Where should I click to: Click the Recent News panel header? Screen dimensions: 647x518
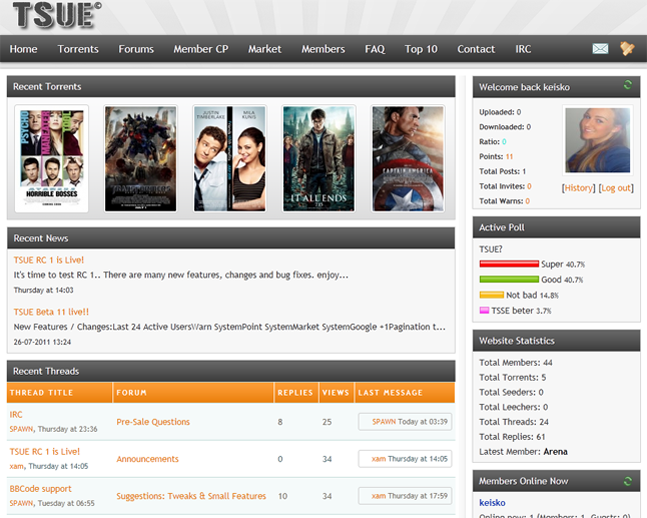coord(231,238)
